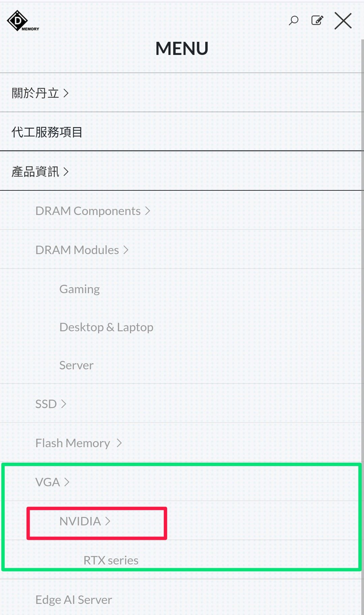Click the edit/contact form icon
The height and width of the screenshot is (615, 364).
tap(317, 21)
